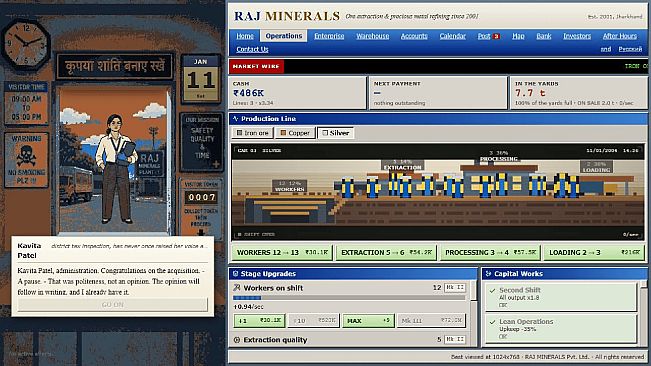Open the Calendar page
Viewport: 651px width, 366px height.
pyautogui.click(x=453, y=36)
